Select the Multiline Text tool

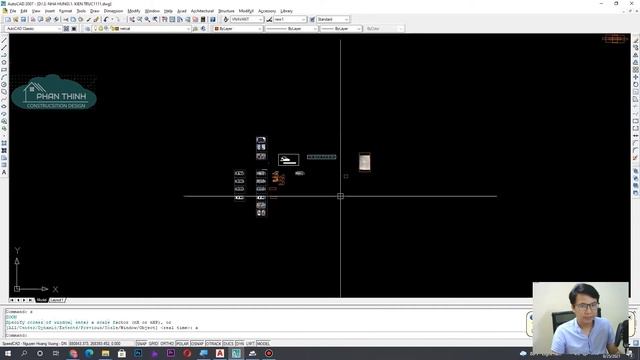click(4, 173)
